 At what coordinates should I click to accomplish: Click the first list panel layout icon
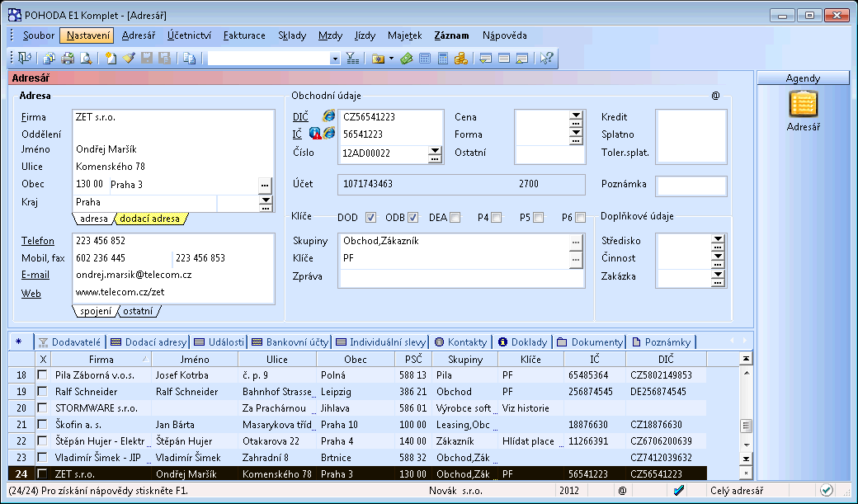tap(485, 58)
